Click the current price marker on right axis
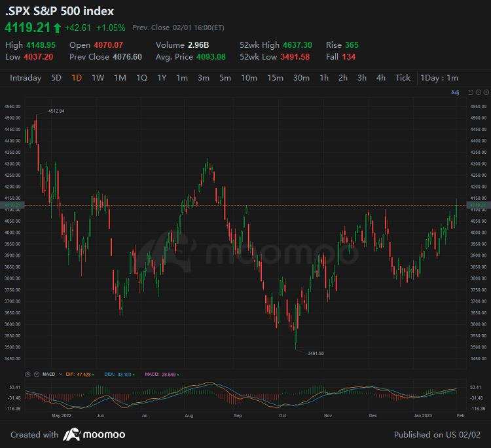Viewport: 491px width, 448px height. click(479, 205)
